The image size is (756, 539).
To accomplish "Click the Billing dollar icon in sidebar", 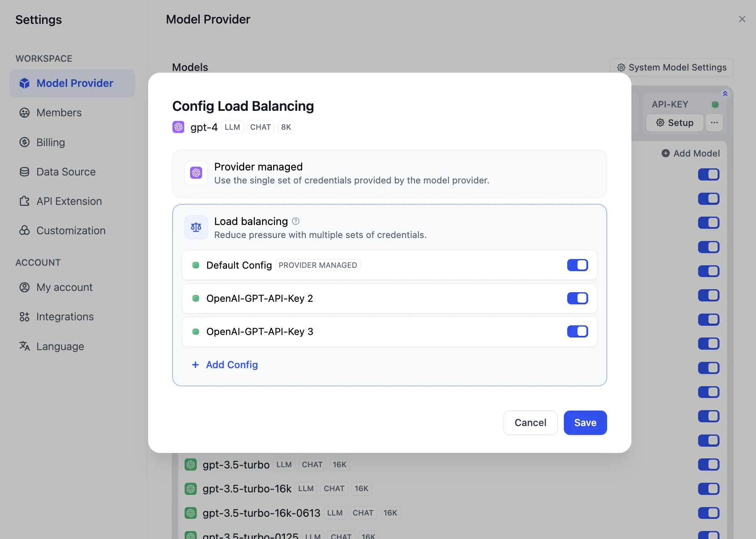I will [x=25, y=142].
